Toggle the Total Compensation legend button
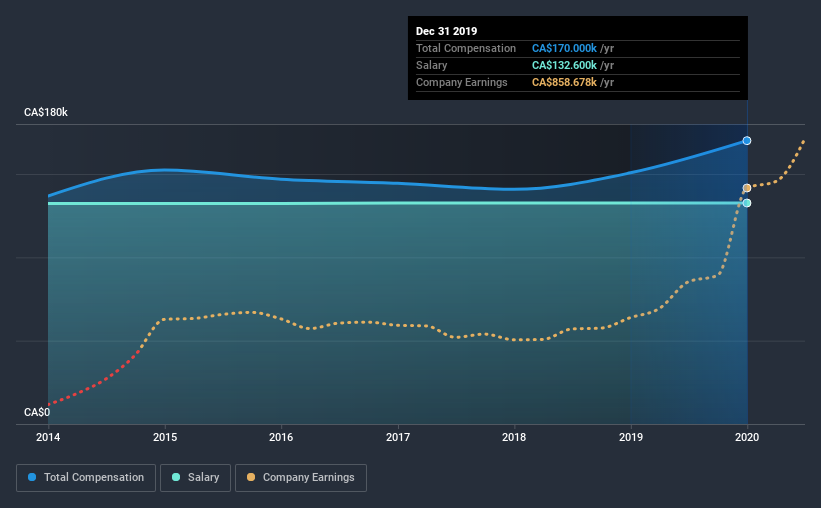 (86, 478)
